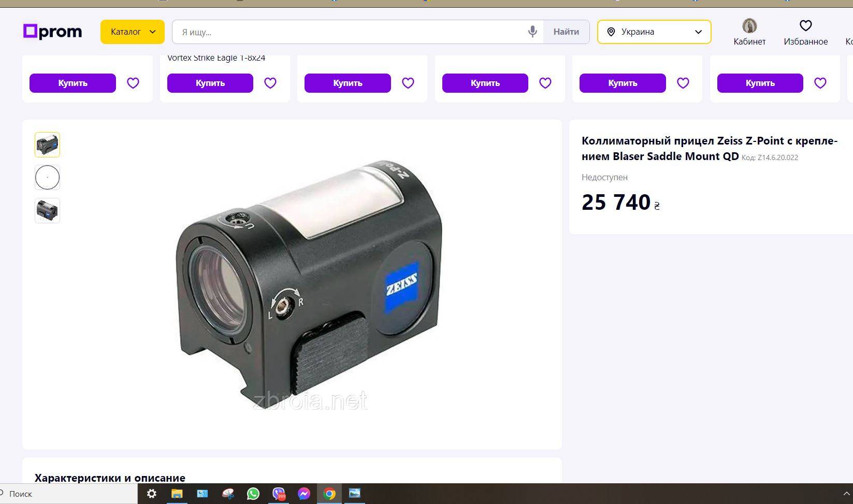The height and width of the screenshot is (504, 853).
Task: Select third Zeiss sight thumbnail
Action: (x=47, y=211)
